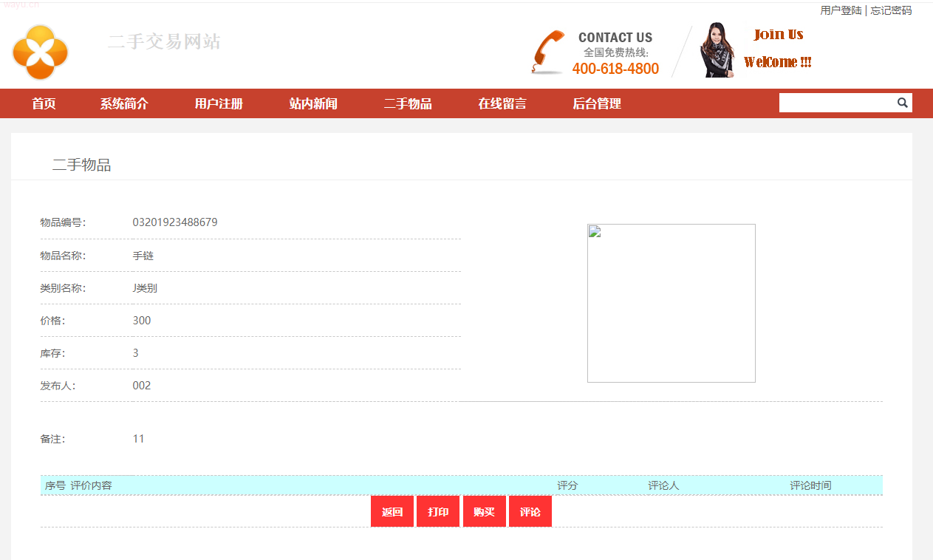
Task: Click the broken product image placeholder
Action: pyautogui.click(x=671, y=303)
